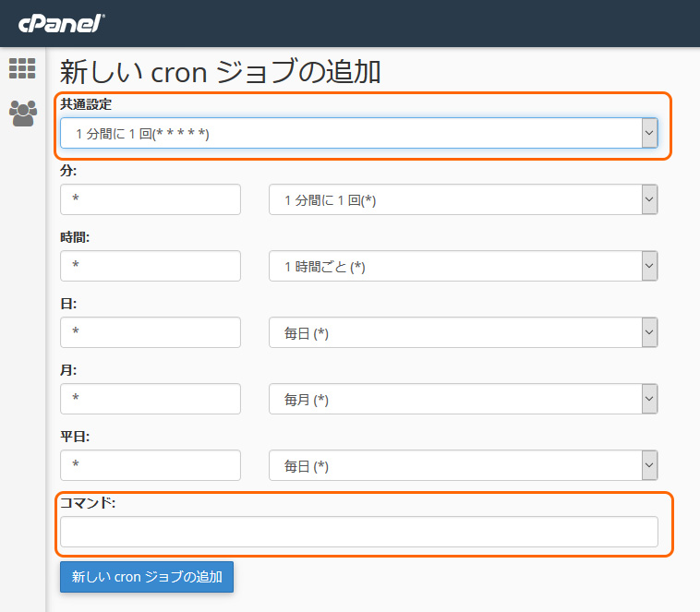Click the 平日: label
The height and width of the screenshot is (612, 700).
75,436
